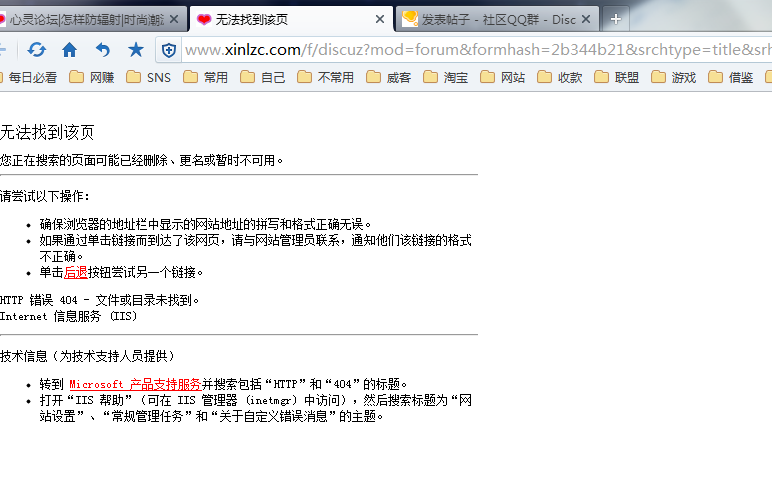772x480 pixels.
Task: Click 请尝试以下操作 text
Action: tap(45, 196)
